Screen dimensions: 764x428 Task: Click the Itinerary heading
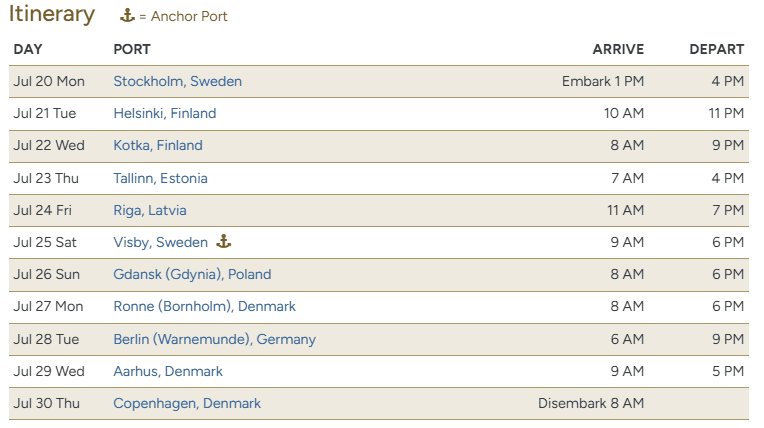click(x=52, y=15)
